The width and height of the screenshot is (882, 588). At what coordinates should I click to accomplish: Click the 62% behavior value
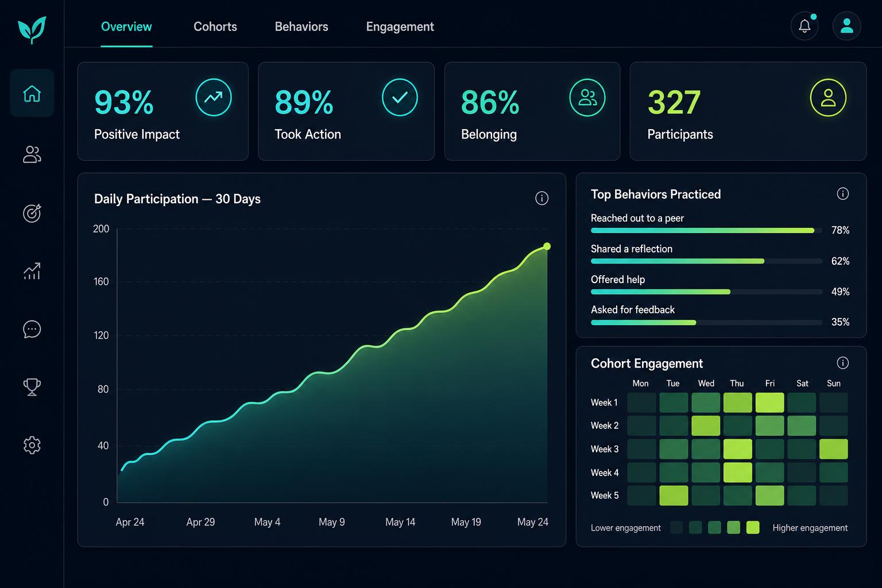tap(841, 261)
